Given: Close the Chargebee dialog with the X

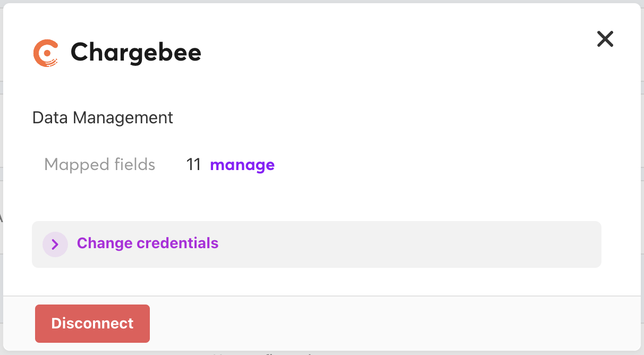Looking at the screenshot, I should pos(605,39).
